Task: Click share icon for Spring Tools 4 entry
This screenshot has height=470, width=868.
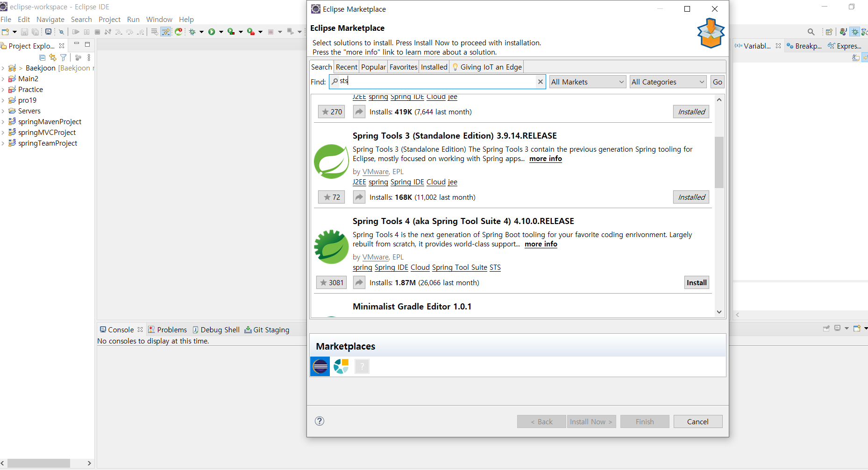Action: [359, 282]
